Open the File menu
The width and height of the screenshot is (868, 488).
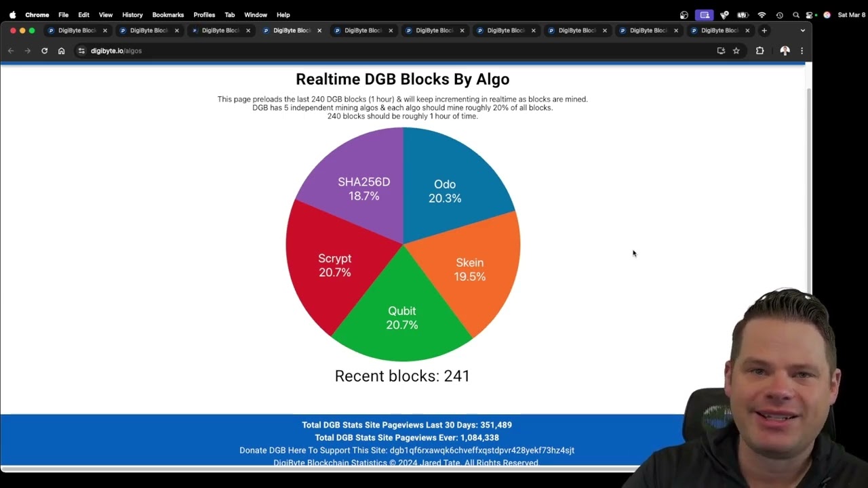[x=63, y=15]
